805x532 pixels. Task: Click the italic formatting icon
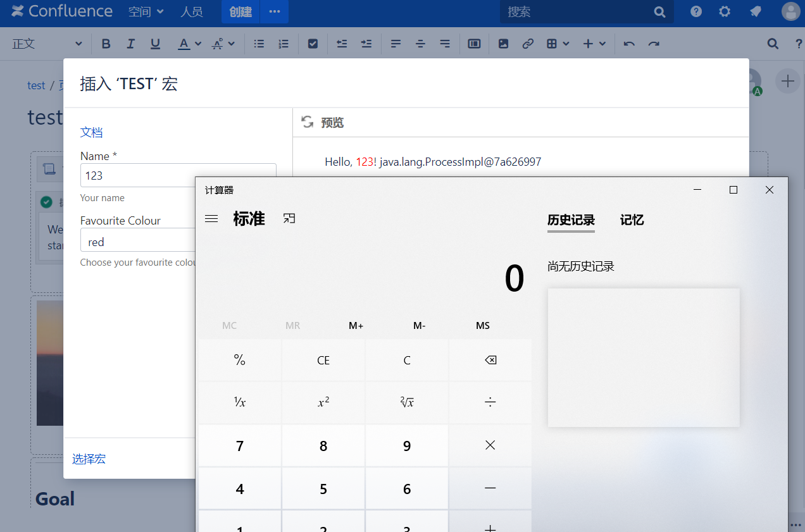130,44
